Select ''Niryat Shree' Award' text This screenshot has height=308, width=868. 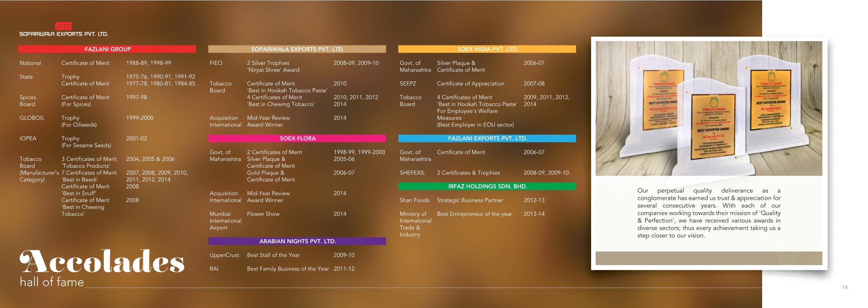click(x=273, y=70)
